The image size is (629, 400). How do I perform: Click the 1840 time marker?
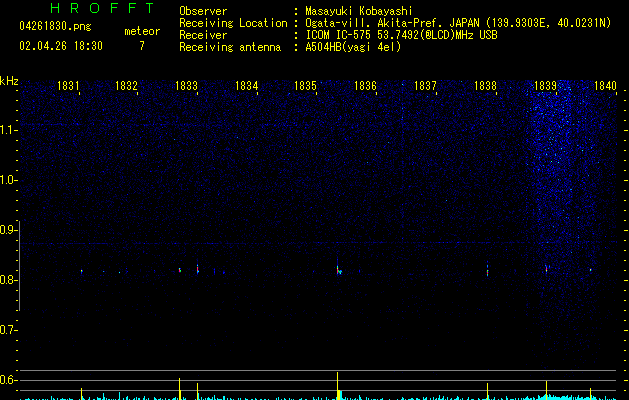coord(605,85)
